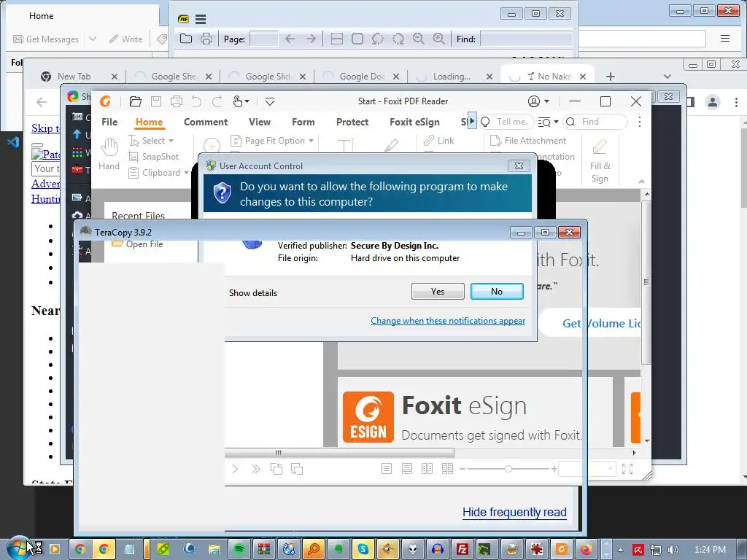Click Tell me search box in Foxit

[x=506, y=122]
